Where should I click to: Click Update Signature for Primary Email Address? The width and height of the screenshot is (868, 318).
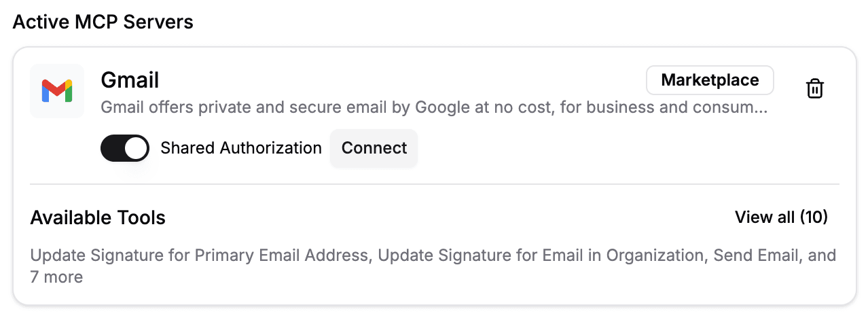tap(201, 256)
